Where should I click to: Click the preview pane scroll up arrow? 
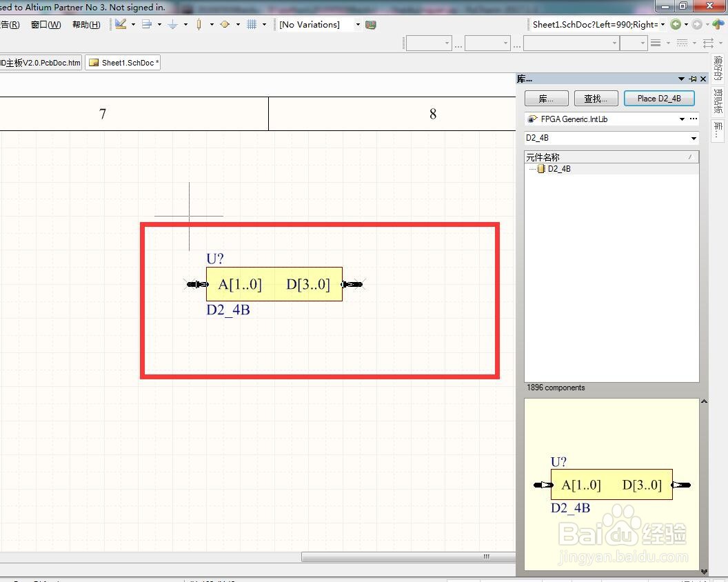pyautogui.click(x=704, y=401)
